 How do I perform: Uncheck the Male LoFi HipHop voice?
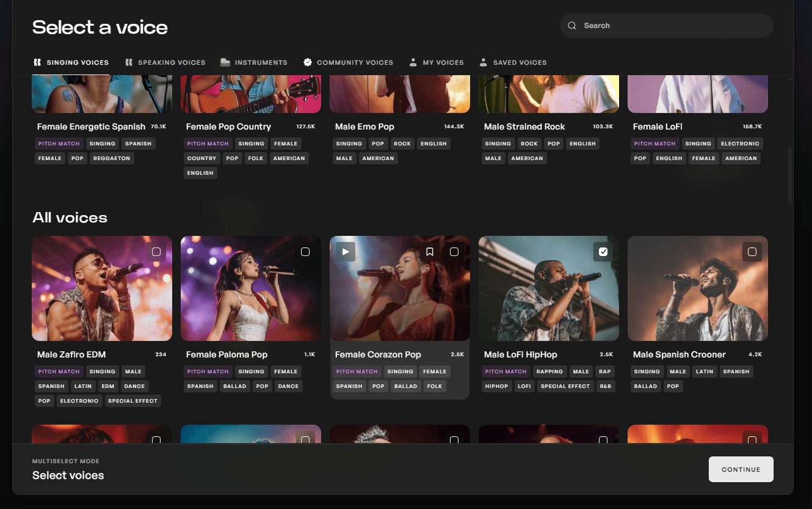[x=603, y=251]
